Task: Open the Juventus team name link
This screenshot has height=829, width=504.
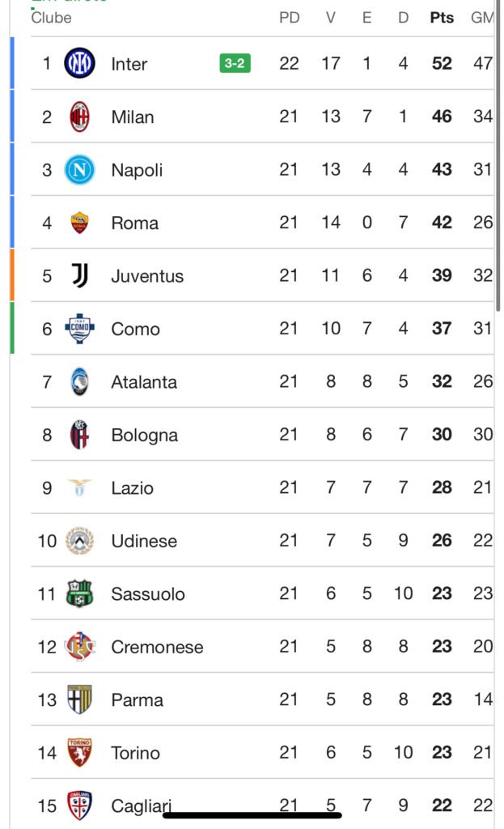Action: (147, 276)
